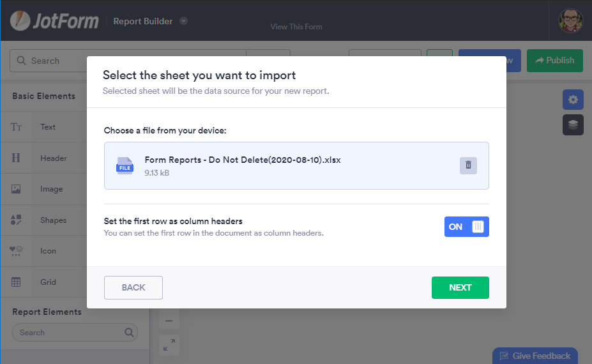Click the JotForm logo
This screenshot has width=592, height=364.
(x=54, y=20)
